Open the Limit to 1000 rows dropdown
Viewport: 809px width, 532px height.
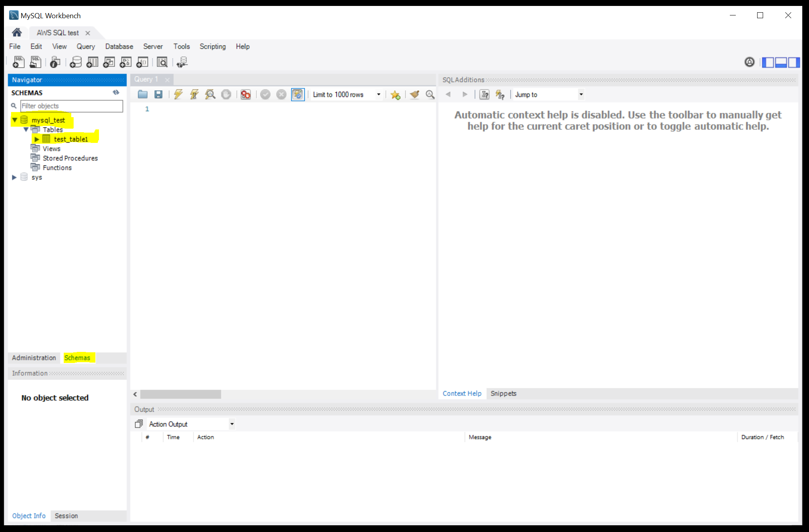(x=378, y=94)
